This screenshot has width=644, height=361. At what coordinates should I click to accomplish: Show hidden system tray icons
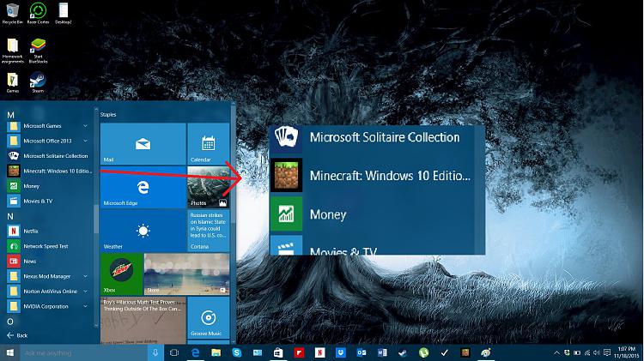point(556,352)
